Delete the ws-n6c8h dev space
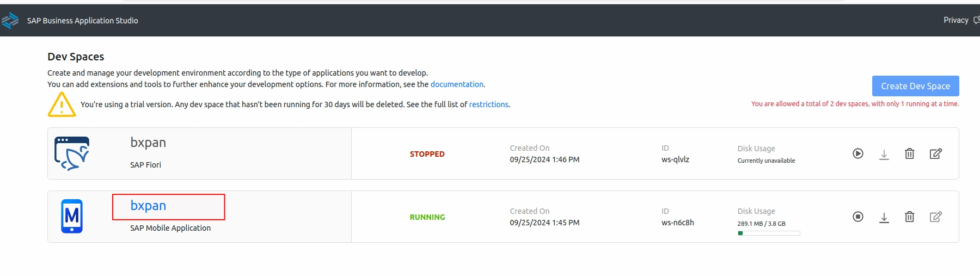The image size is (980, 277). point(909,217)
